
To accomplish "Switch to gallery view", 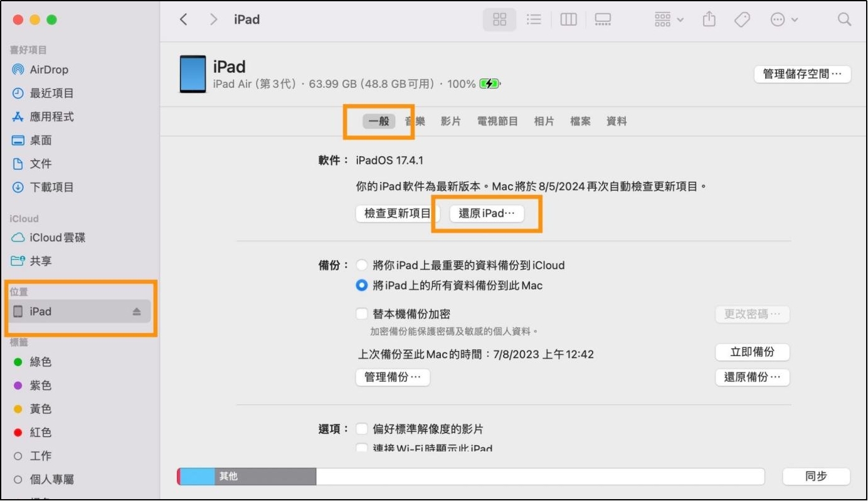I will [603, 19].
